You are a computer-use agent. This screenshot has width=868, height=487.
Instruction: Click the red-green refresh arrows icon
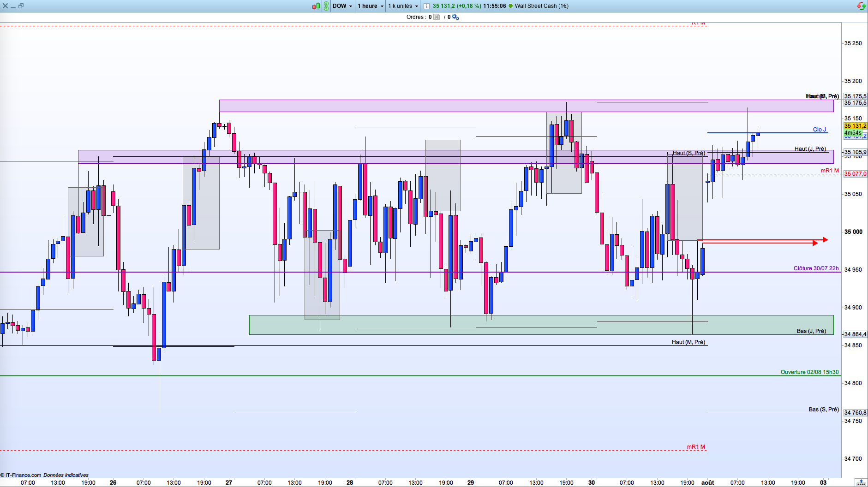point(861,6)
